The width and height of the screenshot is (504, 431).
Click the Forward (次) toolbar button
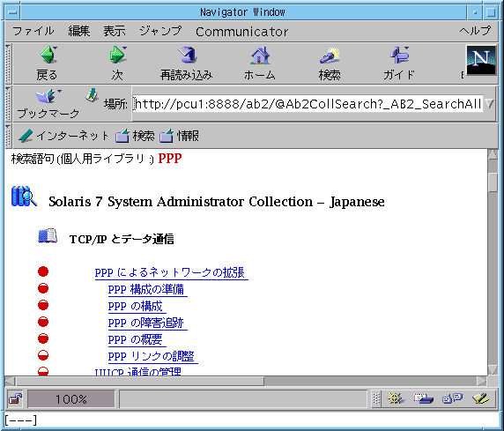[x=117, y=63]
